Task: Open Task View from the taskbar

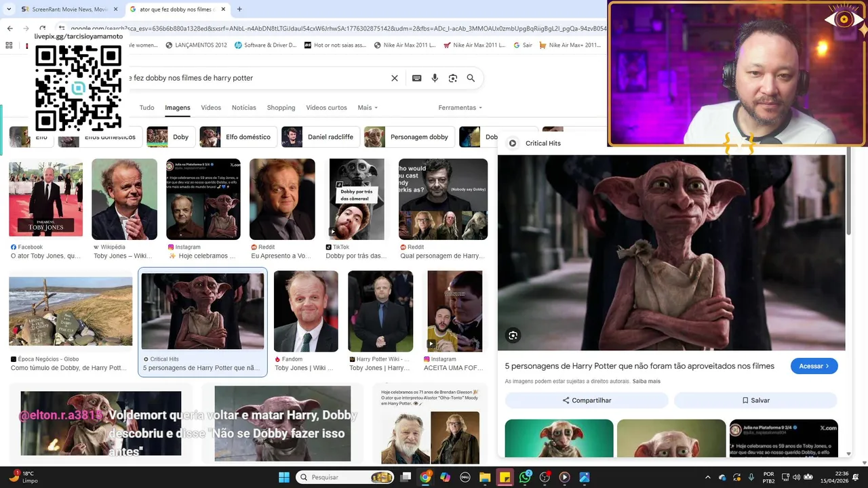Action: (405, 477)
